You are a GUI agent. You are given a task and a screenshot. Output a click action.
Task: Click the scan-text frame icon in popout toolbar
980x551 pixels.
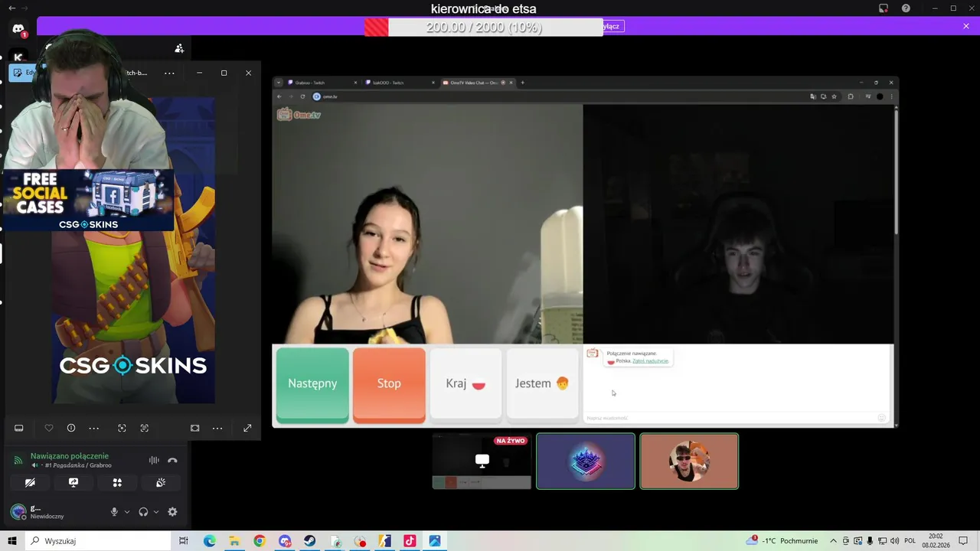tap(144, 428)
